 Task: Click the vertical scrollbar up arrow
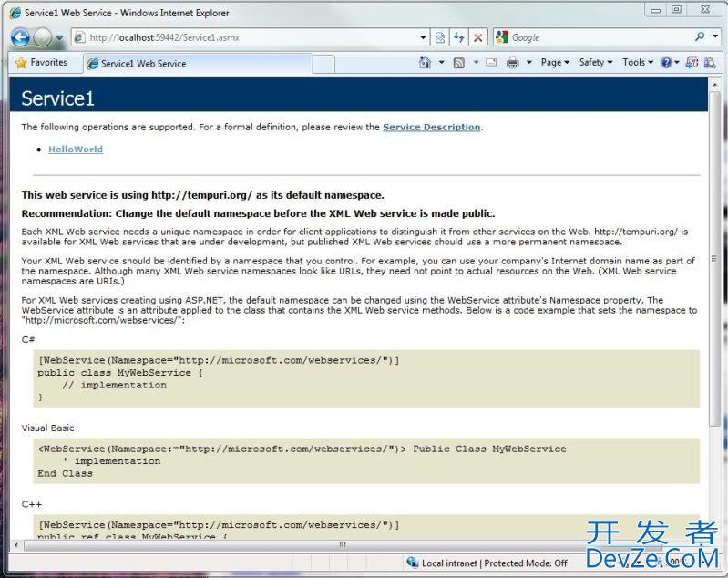(x=714, y=84)
